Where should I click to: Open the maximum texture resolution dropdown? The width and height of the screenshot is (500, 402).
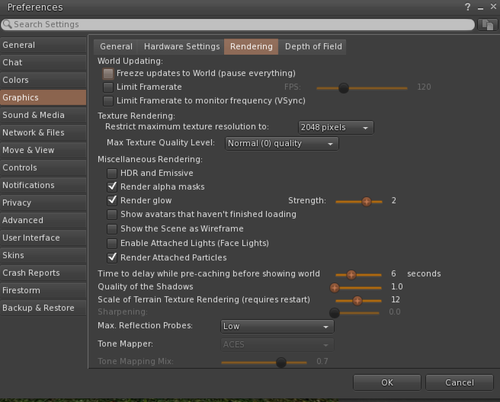(x=336, y=128)
